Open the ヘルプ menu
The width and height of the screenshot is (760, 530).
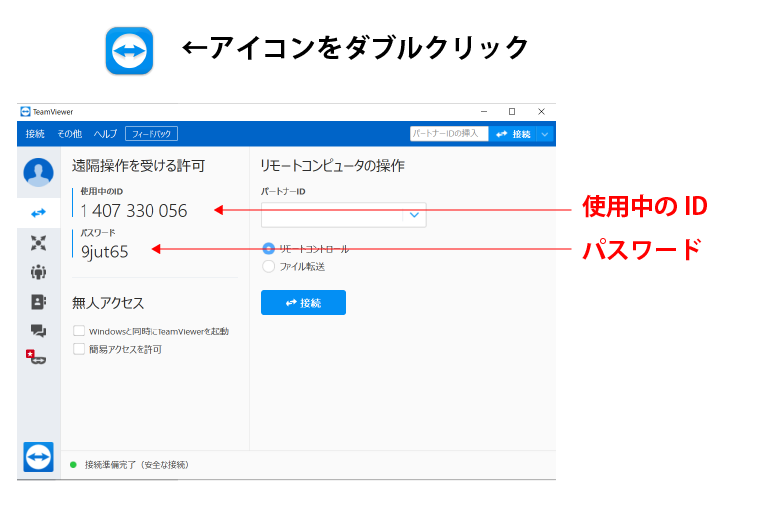click(x=105, y=134)
